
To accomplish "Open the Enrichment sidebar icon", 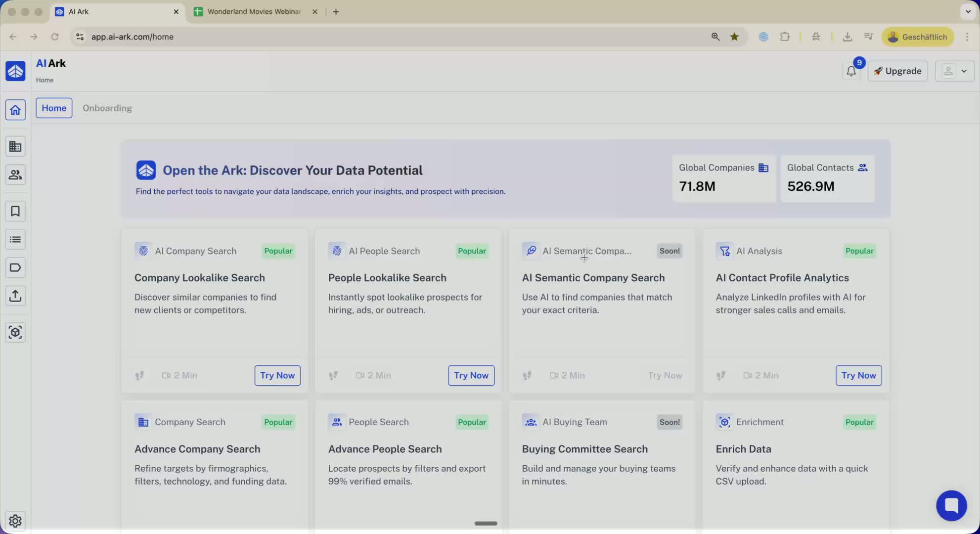I will (x=15, y=332).
